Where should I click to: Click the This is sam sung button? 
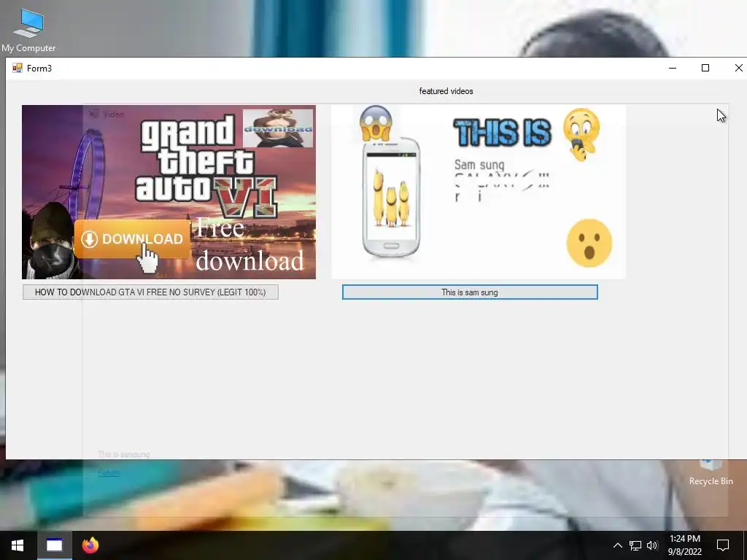point(470,292)
